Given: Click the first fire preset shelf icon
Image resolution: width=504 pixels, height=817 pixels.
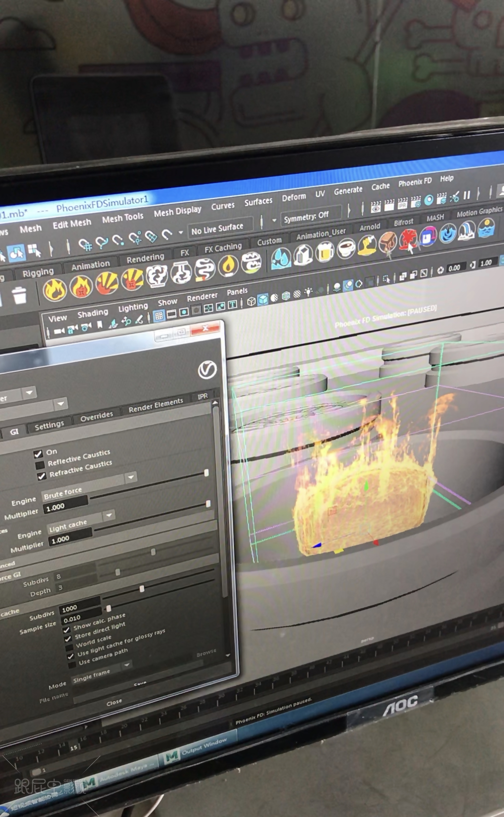Looking at the screenshot, I should pyautogui.click(x=54, y=290).
